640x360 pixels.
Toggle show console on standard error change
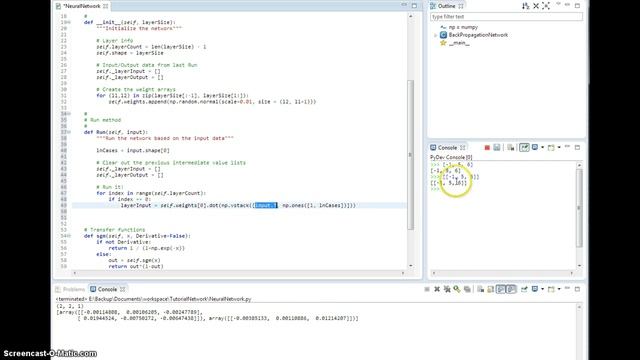pyautogui.click(x=511, y=289)
